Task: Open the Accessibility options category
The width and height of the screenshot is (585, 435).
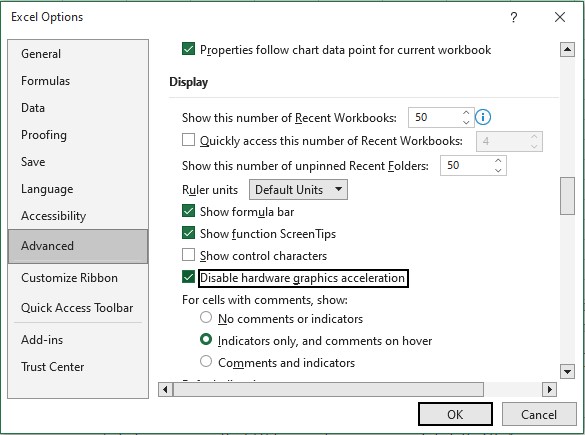Action: [78, 216]
